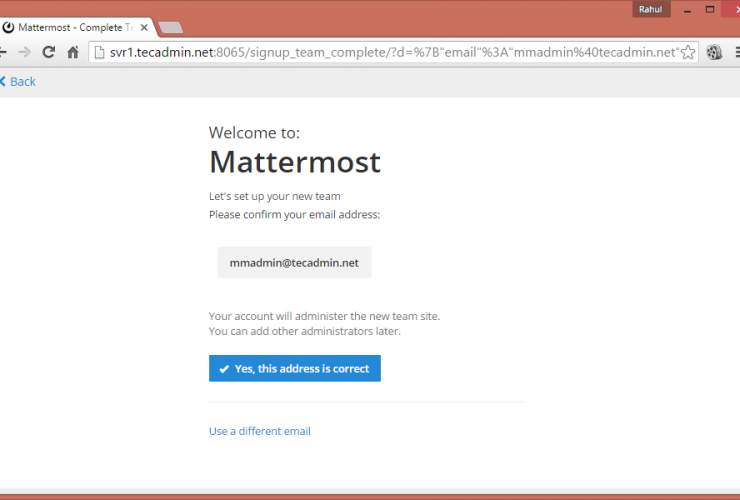Bookmark this page with the star

click(x=688, y=52)
